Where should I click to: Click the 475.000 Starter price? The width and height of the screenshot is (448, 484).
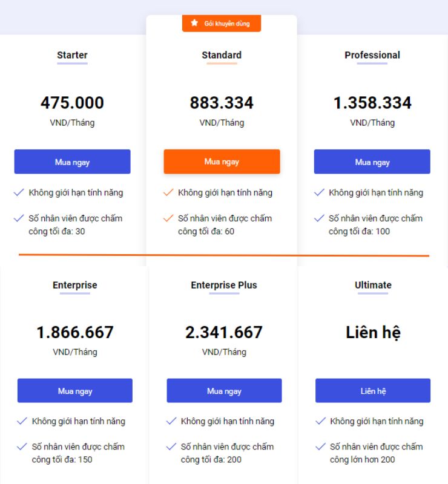pyautogui.click(x=72, y=102)
